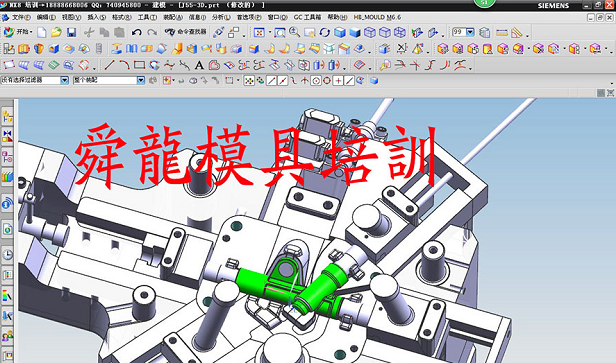
Task: Open an existing file with folder icon
Action: pyautogui.click(x=57, y=32)
